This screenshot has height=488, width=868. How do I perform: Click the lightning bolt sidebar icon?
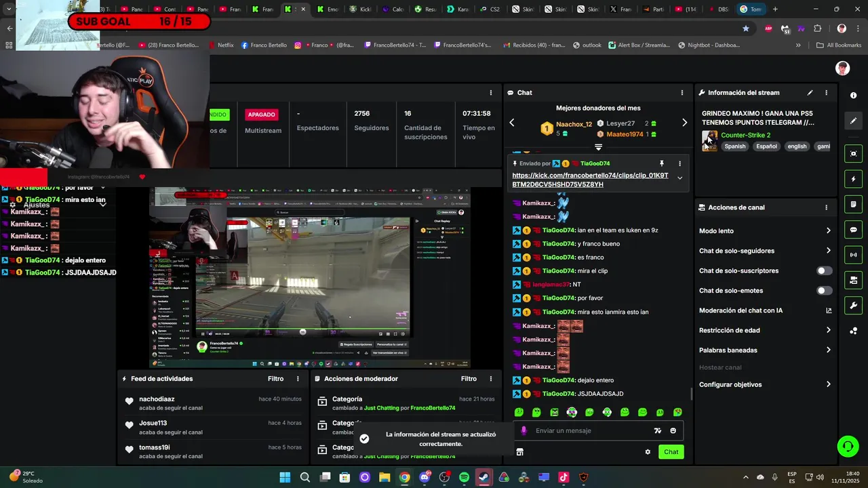click(x=854, y=180)
